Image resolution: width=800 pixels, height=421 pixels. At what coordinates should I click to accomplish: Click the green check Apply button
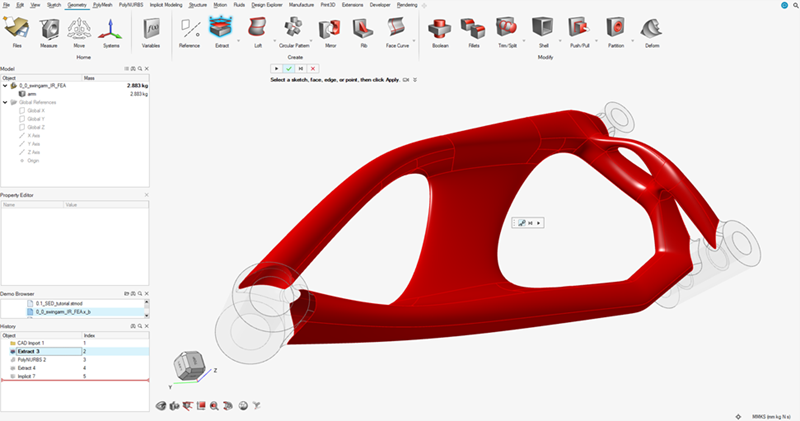coord(287,68)
